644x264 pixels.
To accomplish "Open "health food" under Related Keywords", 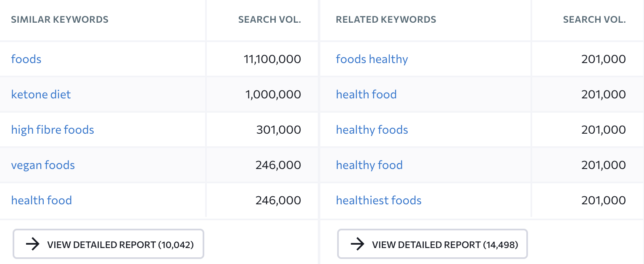I will coord(366,94).
